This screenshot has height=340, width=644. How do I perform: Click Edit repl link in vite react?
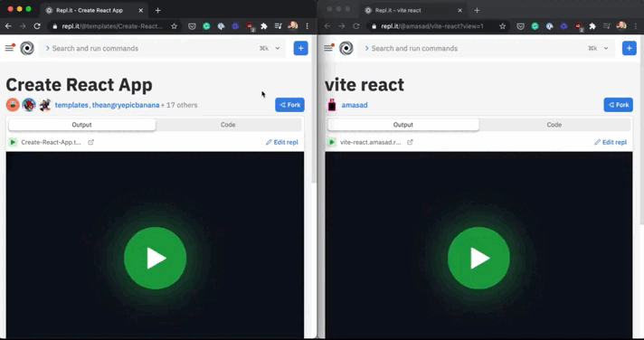click(611, 142)
